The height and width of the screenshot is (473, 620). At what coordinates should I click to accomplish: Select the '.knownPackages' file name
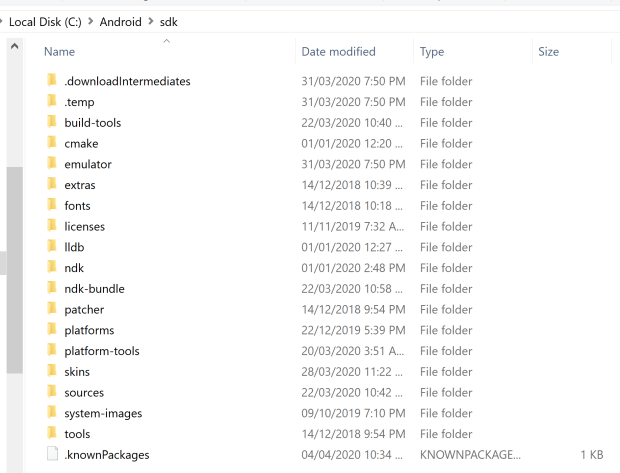107,455
